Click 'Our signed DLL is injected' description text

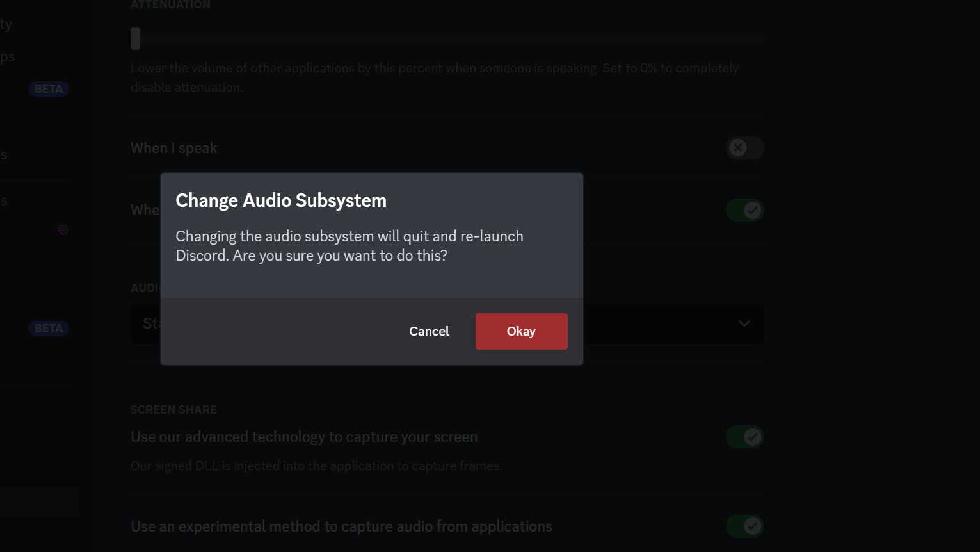pyautogui.click(x=316, y=466)
